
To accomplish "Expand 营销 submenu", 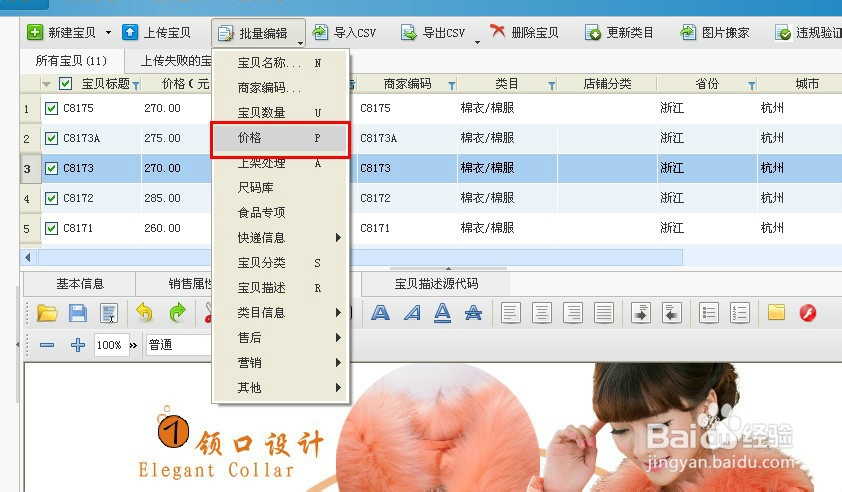I will pos(281,363).
